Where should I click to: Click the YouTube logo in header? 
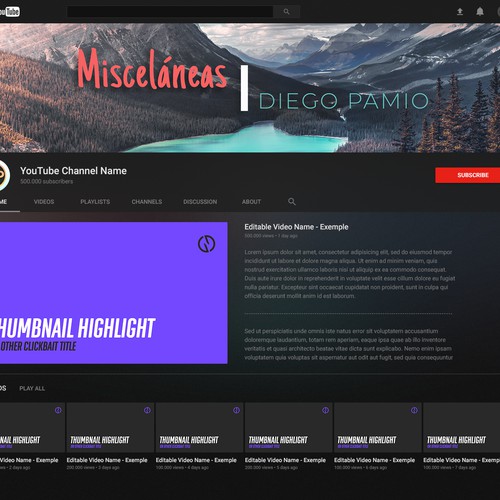(x=10, y=12)
